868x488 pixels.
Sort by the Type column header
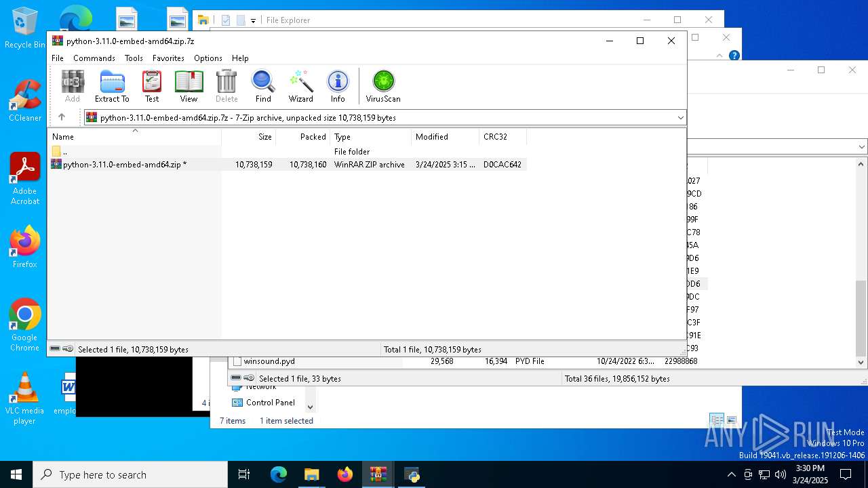[371, 136]
